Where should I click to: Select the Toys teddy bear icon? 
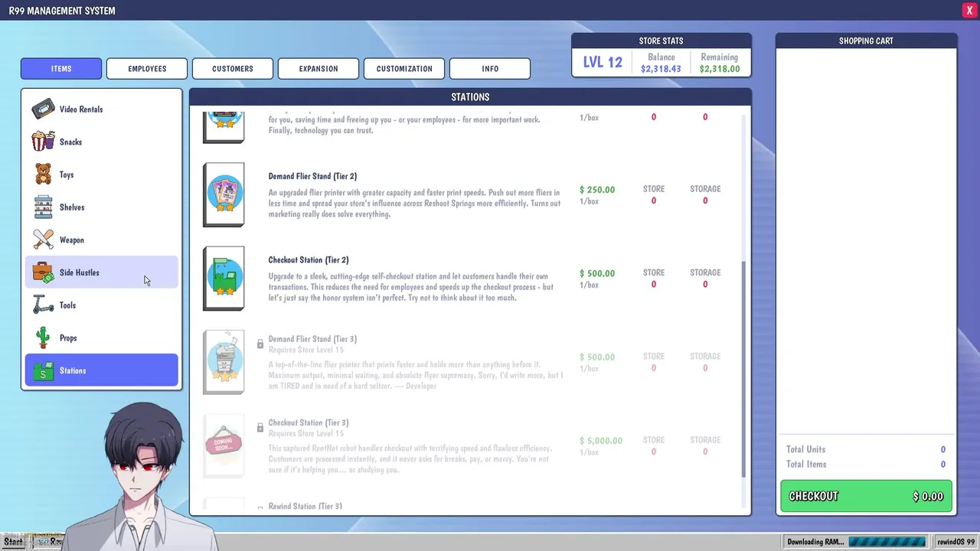pos(43,174)
